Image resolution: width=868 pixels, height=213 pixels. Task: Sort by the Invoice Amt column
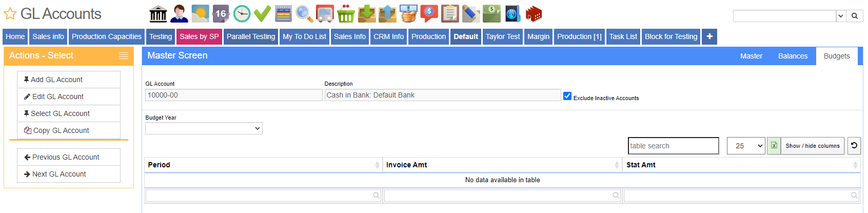(502, 165)
